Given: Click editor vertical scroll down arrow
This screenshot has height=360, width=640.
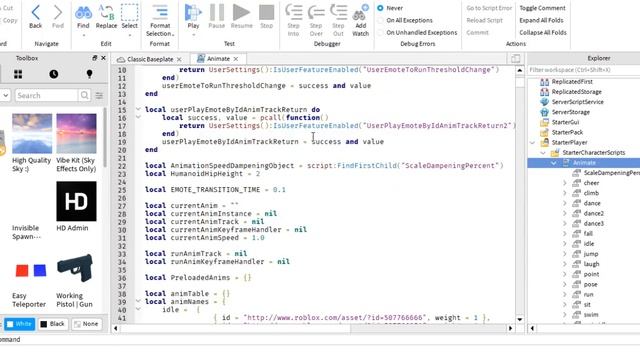Looking at the screenshot, I should 520,319.
